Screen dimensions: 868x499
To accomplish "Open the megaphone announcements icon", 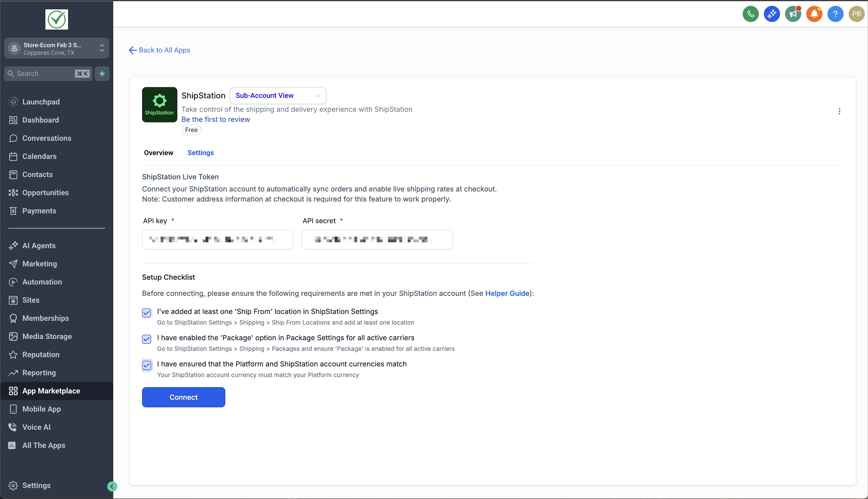I will coord(793,14).
